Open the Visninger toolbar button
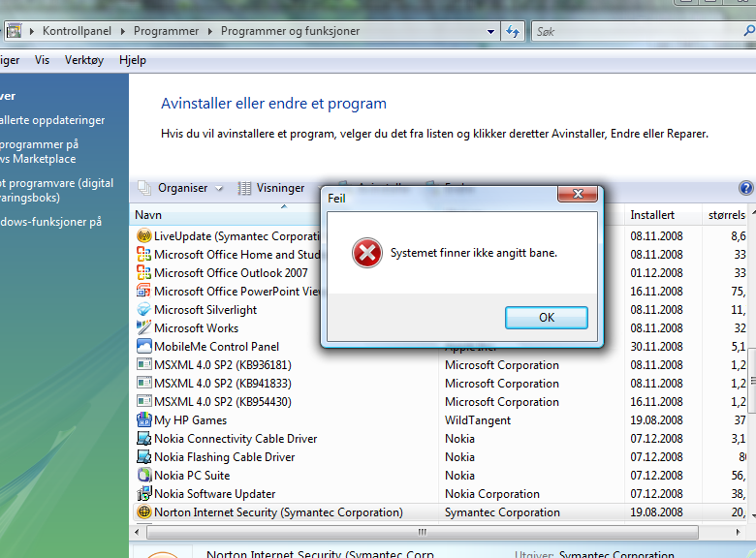756x558 pixels. pyautogui.click(x=272, y=188)
